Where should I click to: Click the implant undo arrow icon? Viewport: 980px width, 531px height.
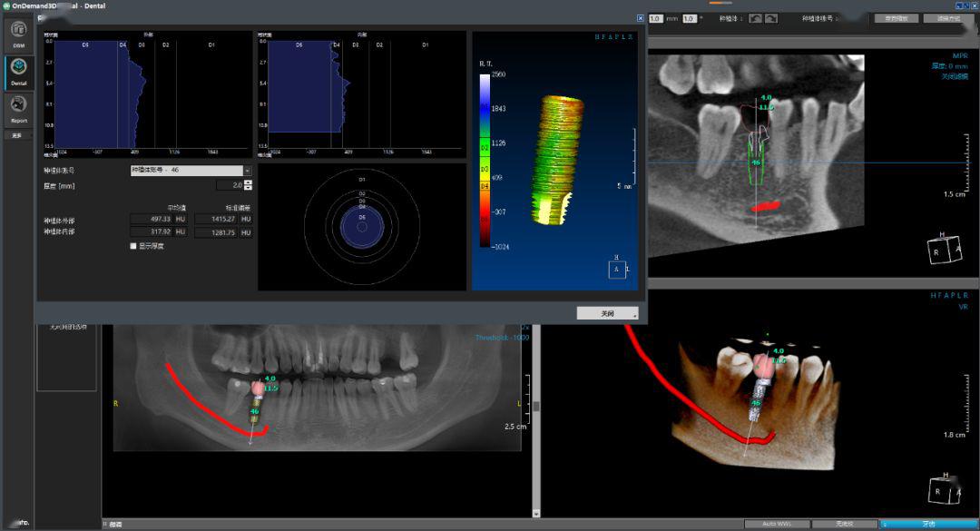(x=755, y=18)
